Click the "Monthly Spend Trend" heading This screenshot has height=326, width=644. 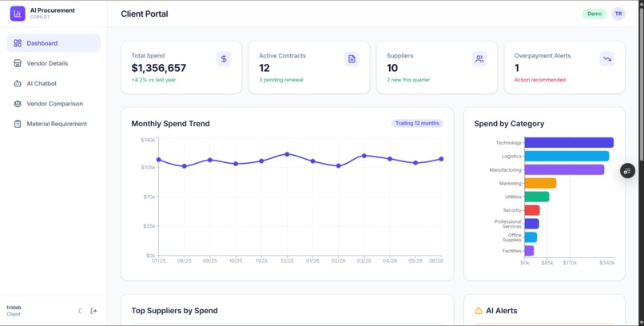click(x=170, y=124)
